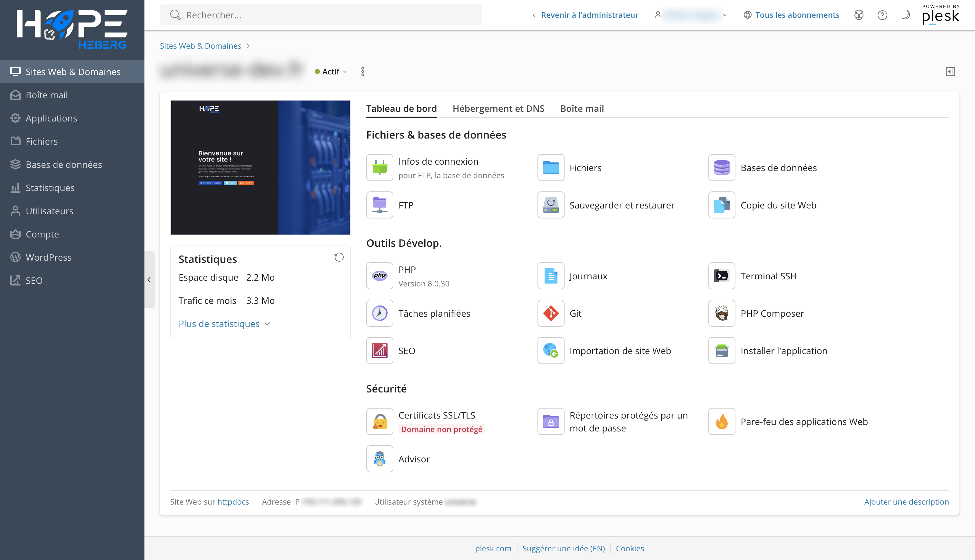Click Revenir à l'administrateur link
Screen dimensions: 975x560
coord(589,15)
